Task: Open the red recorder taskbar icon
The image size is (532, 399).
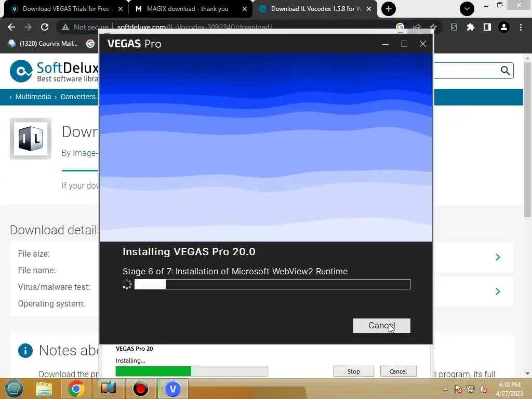Action: coord(140,389)
